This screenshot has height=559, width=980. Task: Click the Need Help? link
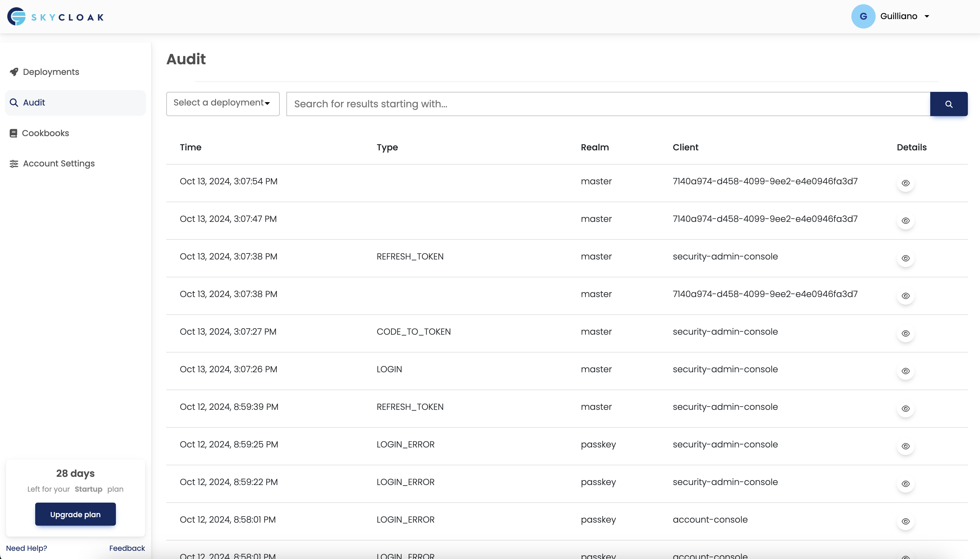click(x=26, y=548)
